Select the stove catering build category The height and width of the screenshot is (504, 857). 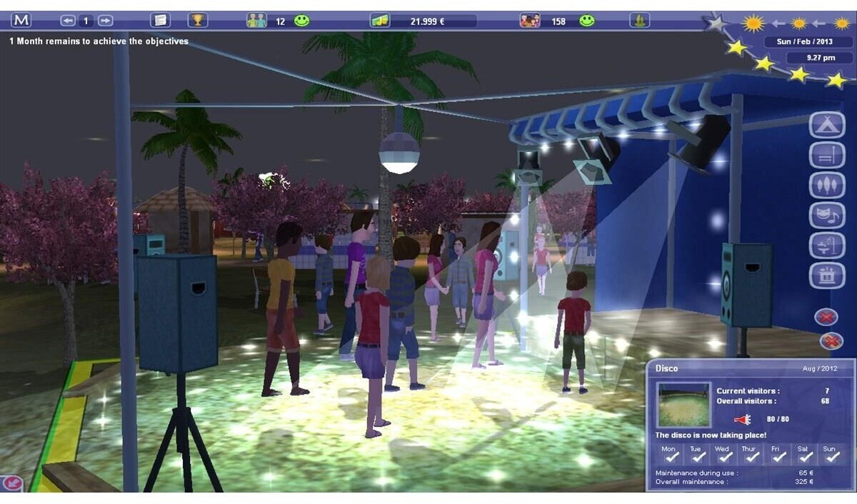tap(827, 276)
